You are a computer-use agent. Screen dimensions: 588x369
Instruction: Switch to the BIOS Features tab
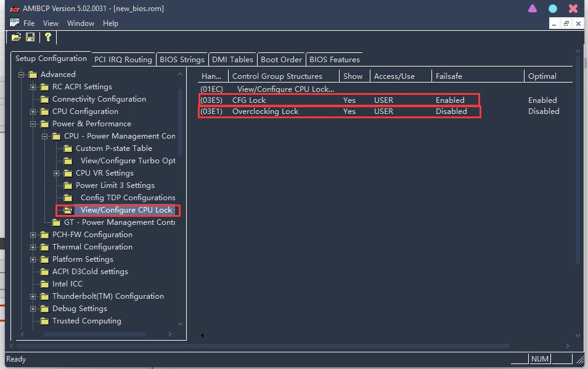tap(335, 60)
